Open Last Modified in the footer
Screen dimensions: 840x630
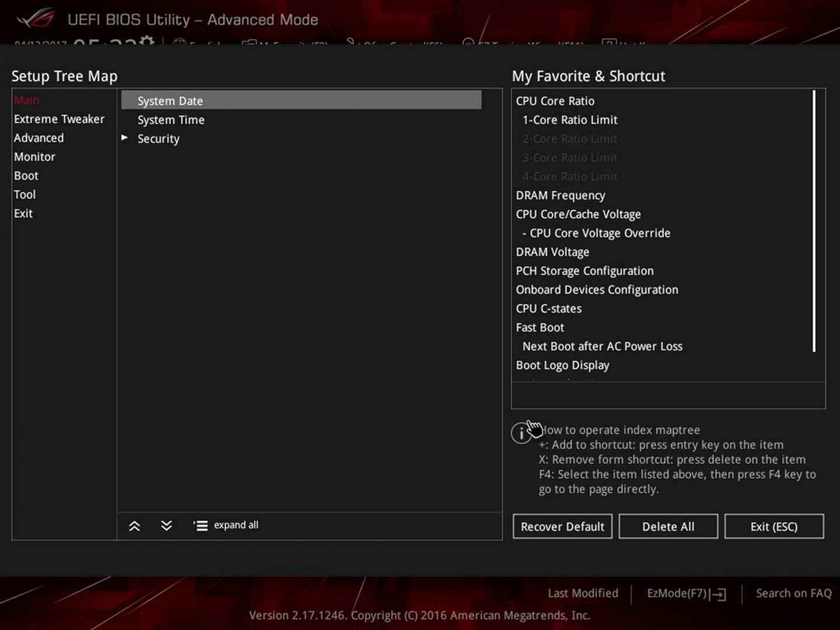click(583, 593)
